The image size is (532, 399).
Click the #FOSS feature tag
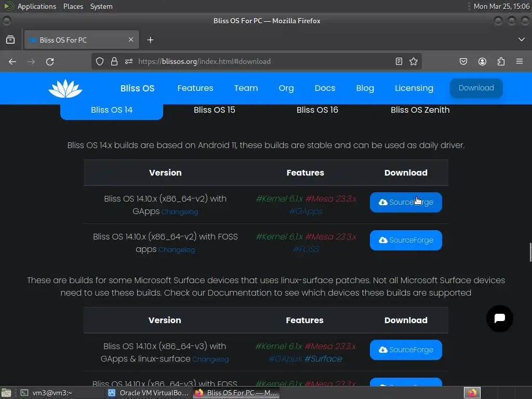306,249
